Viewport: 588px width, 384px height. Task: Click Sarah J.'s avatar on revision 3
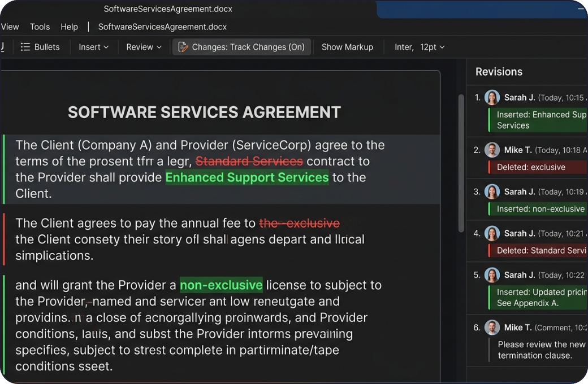[x=492, y=191]
